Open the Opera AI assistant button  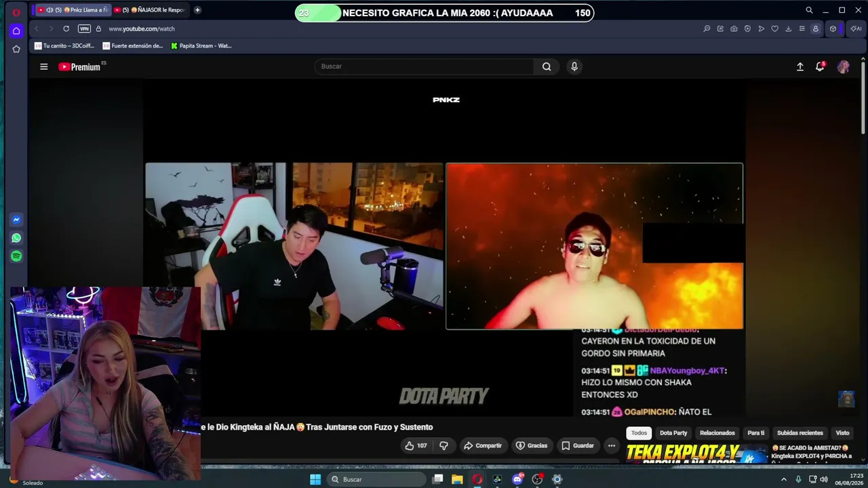pos(856,28)
